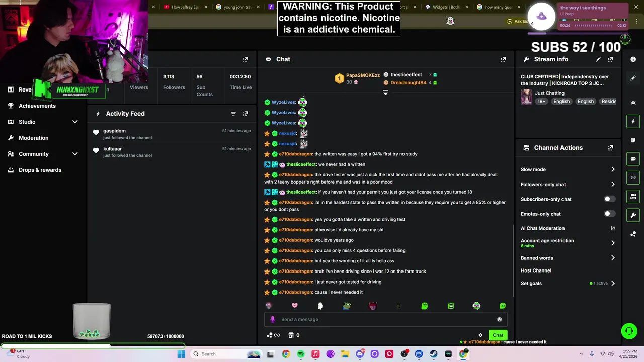Open Activity Feed filter options

click(x=233, y=114)
